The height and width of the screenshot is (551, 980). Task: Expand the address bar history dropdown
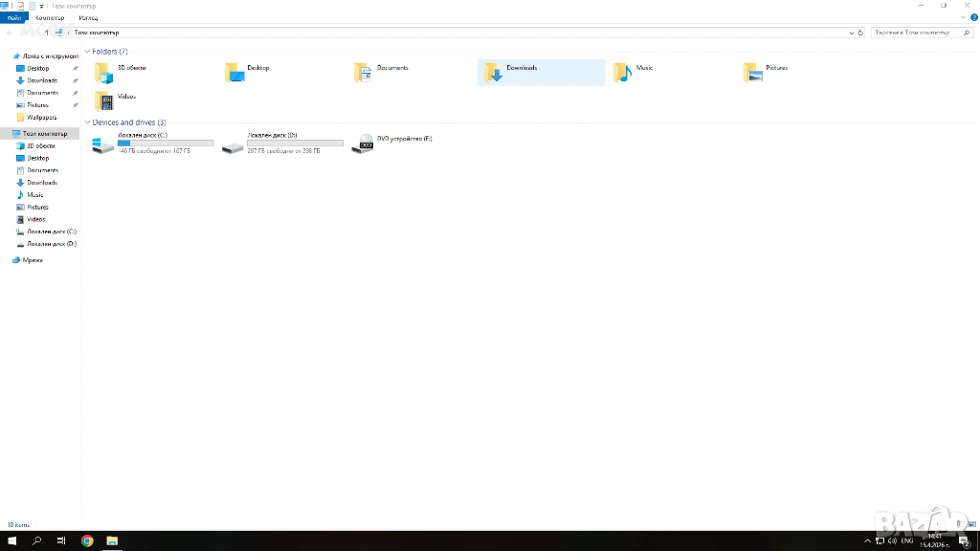coord(851,33)
